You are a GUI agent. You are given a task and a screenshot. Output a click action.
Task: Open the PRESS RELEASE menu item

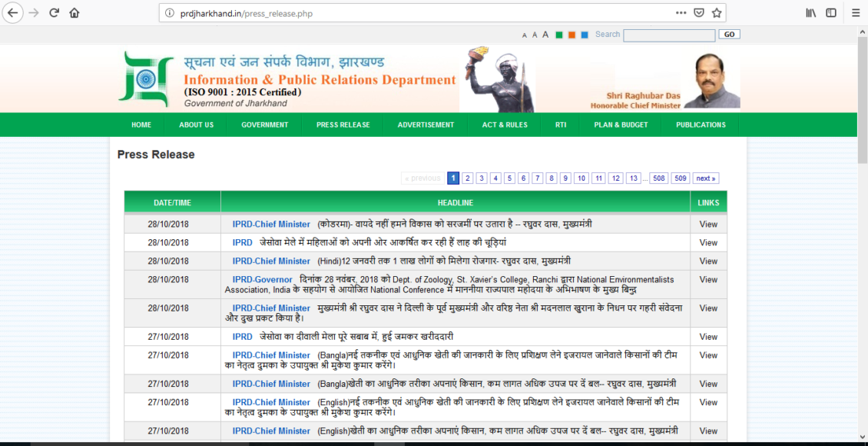coord(343,125)
